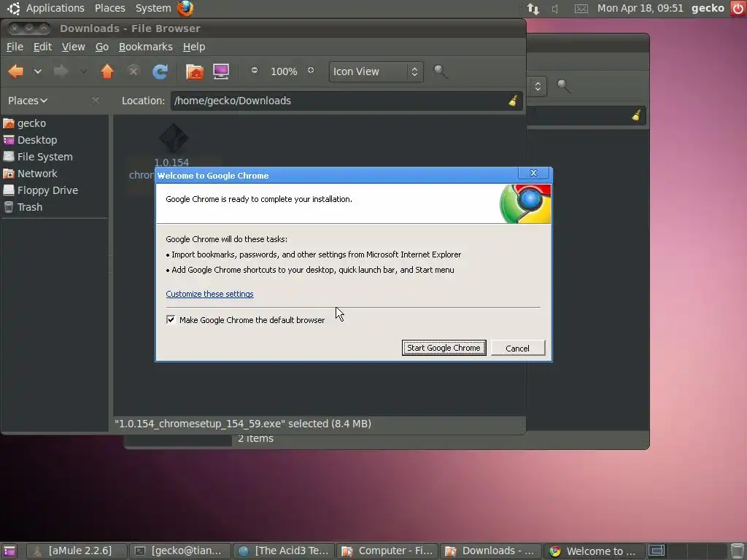Open the System panel menu
Viewport: 747px width, 560px height.
click(153, 8)
